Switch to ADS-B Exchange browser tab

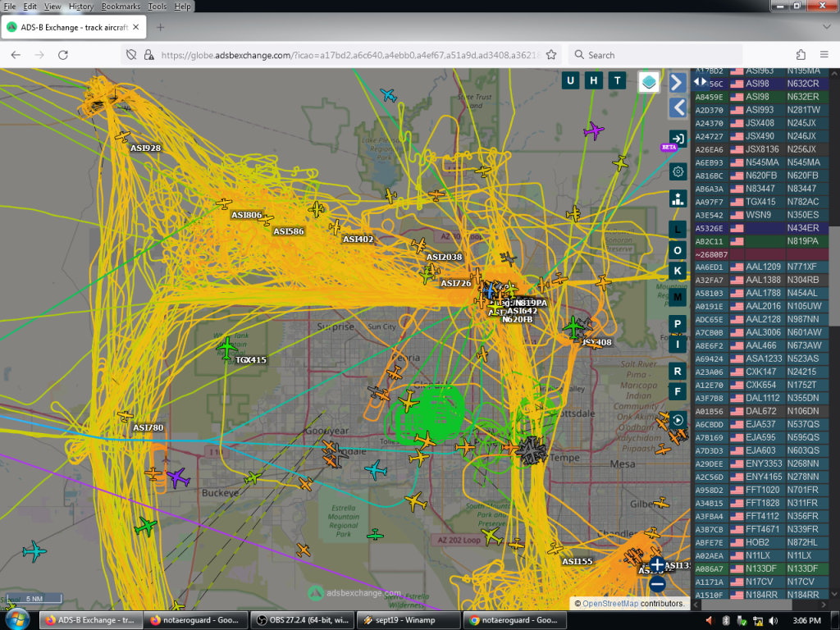coord(73,27)
